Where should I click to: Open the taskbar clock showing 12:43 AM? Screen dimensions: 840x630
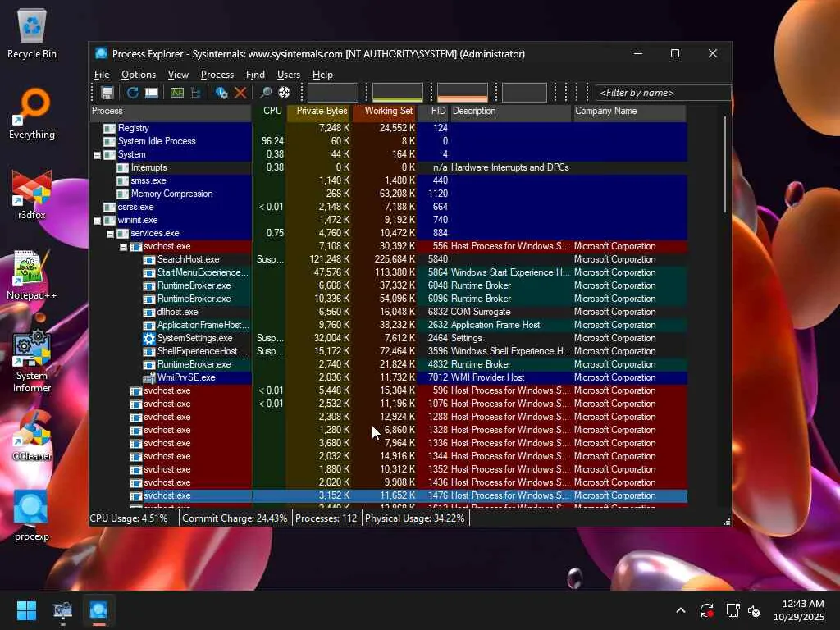(x=799, y=610)
